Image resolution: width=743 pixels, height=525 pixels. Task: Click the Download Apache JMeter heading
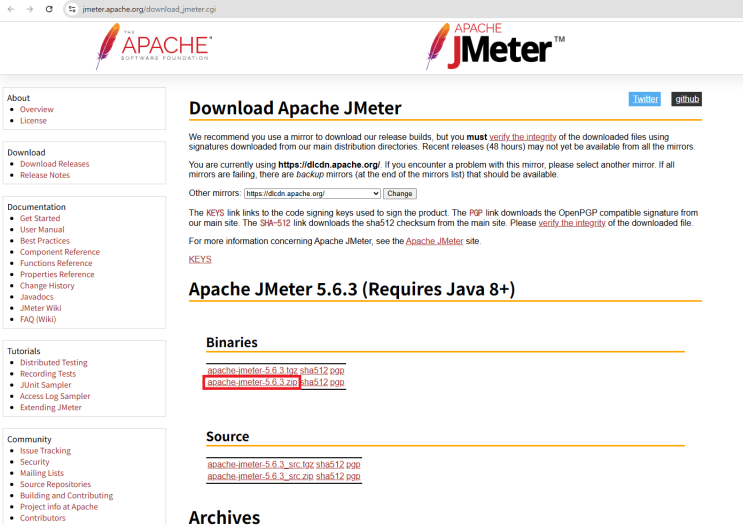pyautogui.click(x=295, y=108)
